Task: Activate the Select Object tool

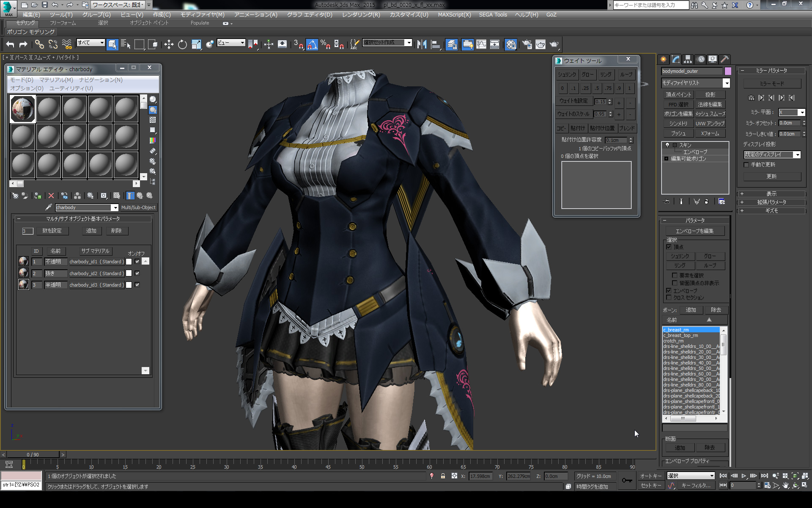Action: click(x=112, y=44)
